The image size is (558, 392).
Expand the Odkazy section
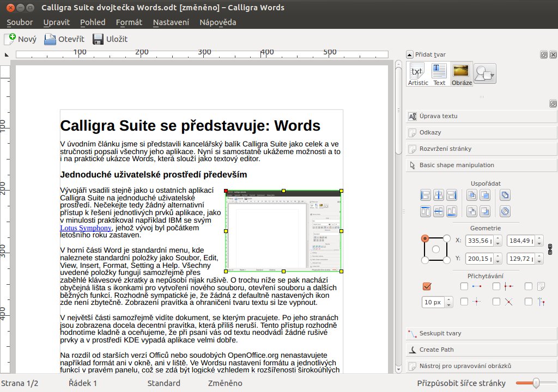click(x=481, y=132)
